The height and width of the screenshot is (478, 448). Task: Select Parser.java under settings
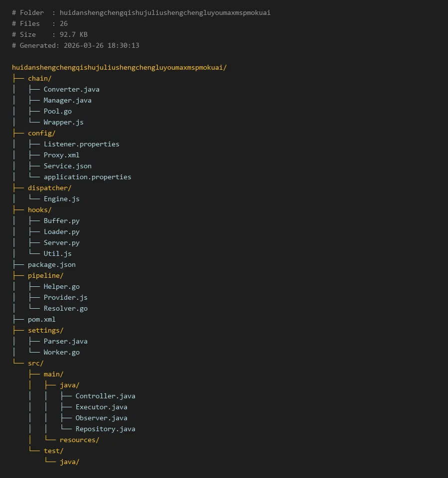point(65,341)
